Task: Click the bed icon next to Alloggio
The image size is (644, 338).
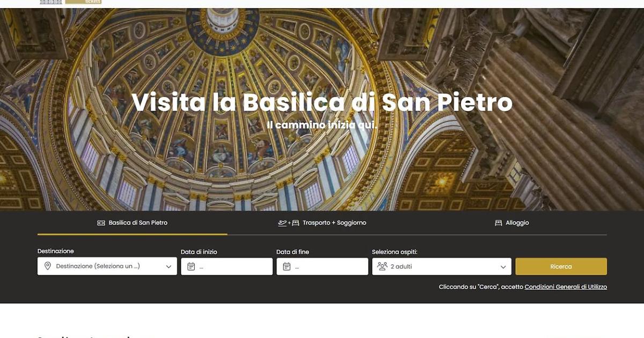Action: click(499, 223)
